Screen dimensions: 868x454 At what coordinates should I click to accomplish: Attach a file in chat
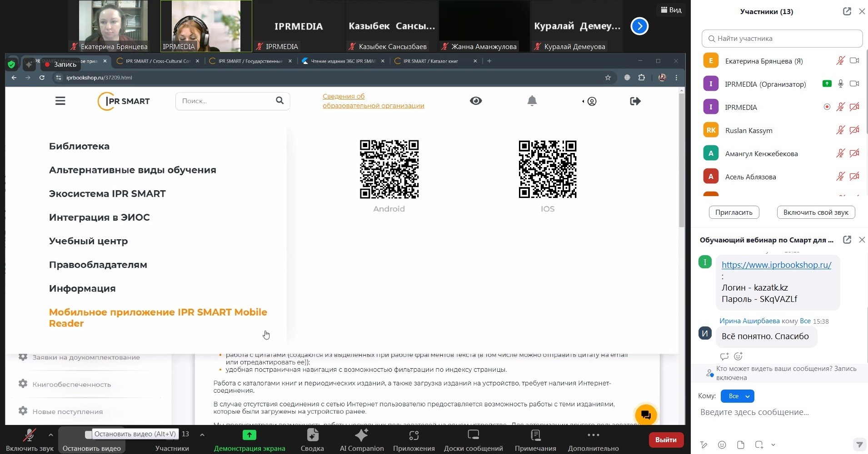(741, 444)
